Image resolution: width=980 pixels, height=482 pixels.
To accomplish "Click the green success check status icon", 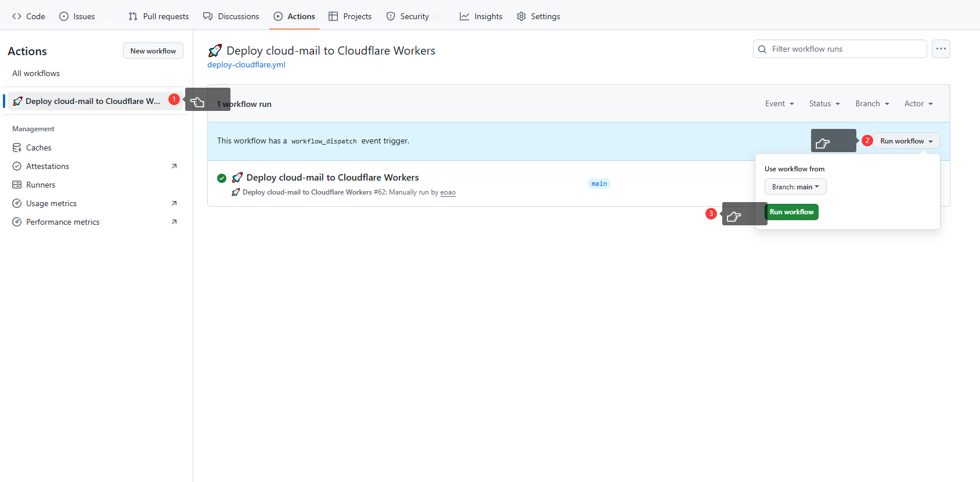I will tap(222, 178).
